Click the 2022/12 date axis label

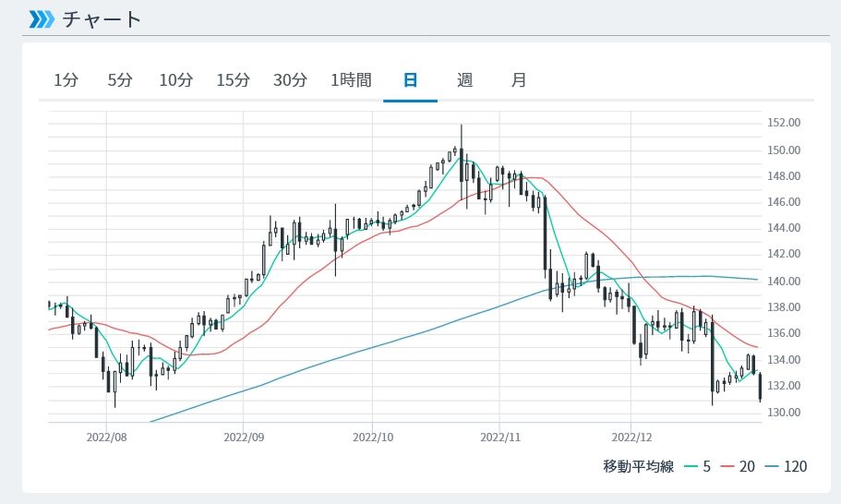point(631,434)
